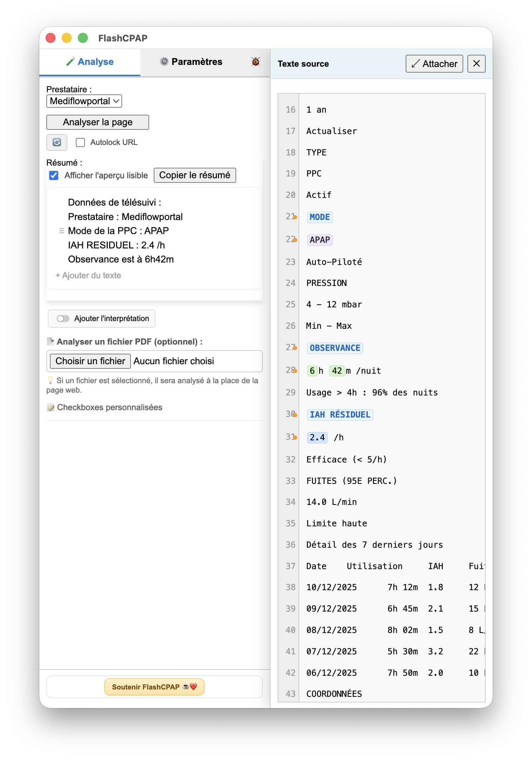Viewport: 532px width, 760px height.
Task: Close the Texte source panel
Action: coord(476,64)
